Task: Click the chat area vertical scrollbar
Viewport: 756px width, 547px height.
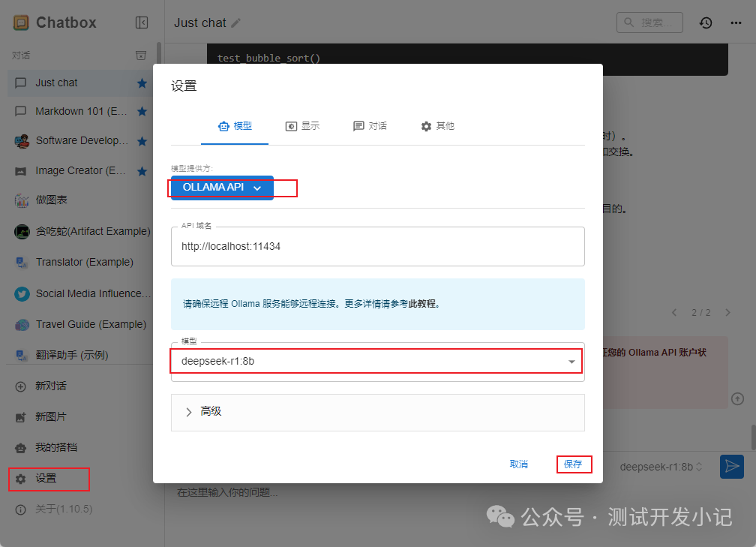Action: 753,437
